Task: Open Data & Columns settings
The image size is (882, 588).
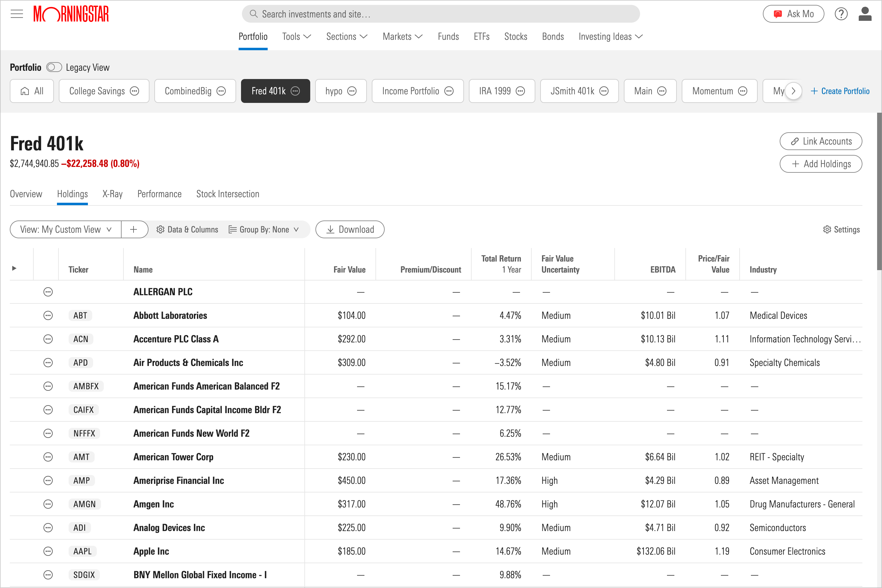Action: pyautogui.click(x=187, y=229)
